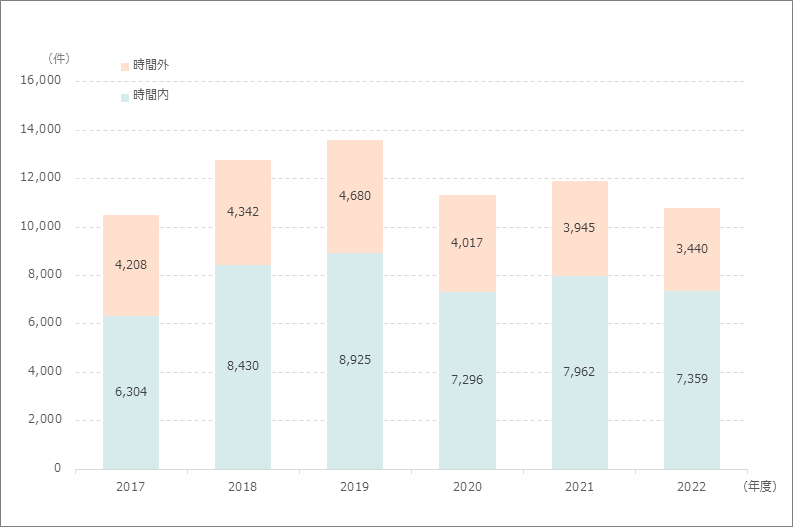Click the 時間内 legend color swatch
793x527 pixels.
[x=125, y=97]
